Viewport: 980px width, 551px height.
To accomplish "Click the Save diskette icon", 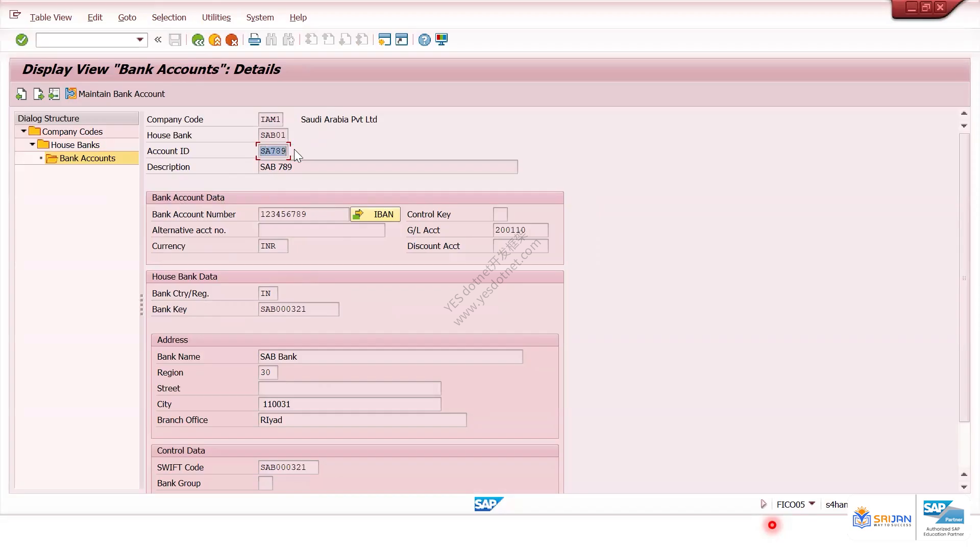I will pos(175,40).
